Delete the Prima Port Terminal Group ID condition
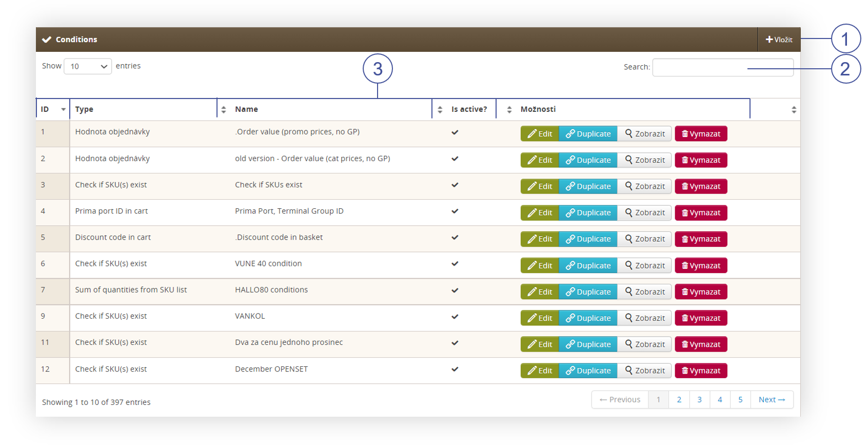This screenshot has height=448, width=868. [x=701, y=212]
